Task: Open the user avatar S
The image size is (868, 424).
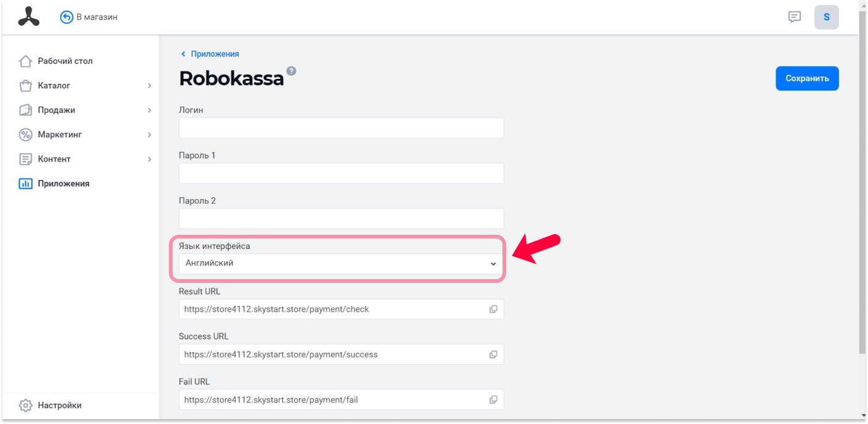Action: (826, 17)
